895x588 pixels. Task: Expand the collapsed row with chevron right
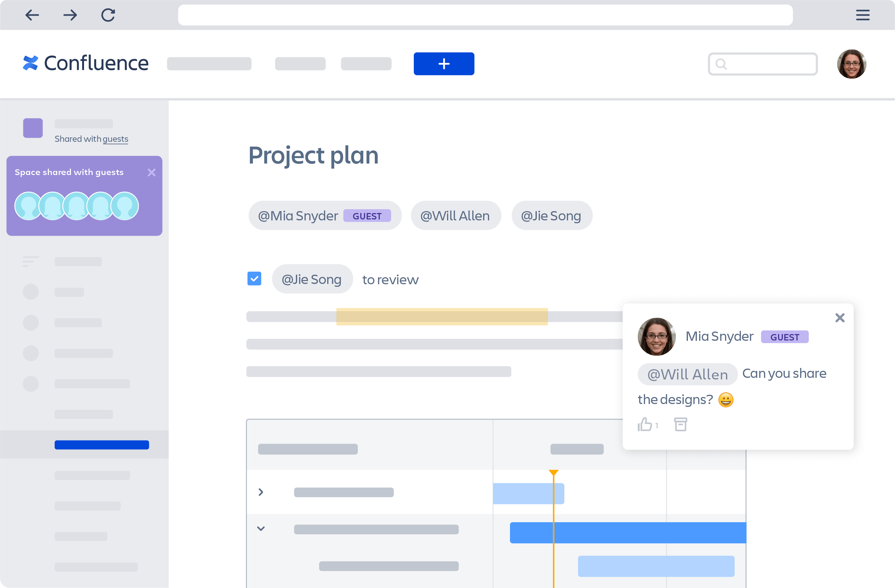coord(261,492)
